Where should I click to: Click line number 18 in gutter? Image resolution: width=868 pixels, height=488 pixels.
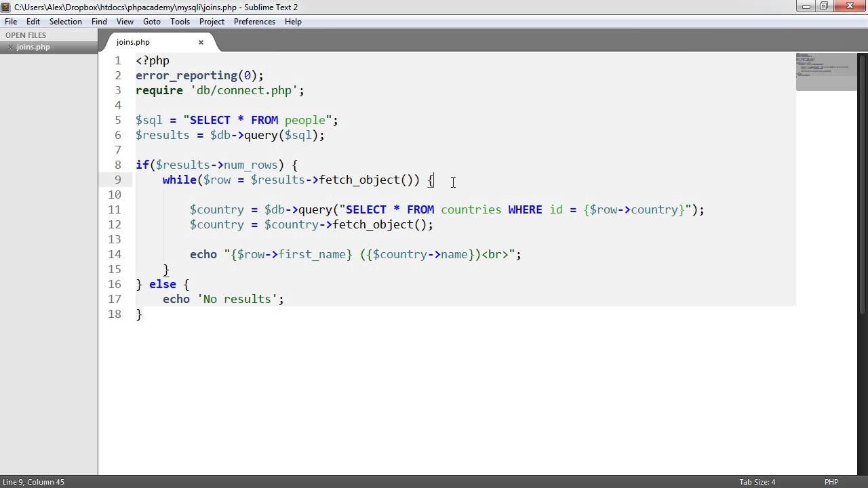coord(114,314)
